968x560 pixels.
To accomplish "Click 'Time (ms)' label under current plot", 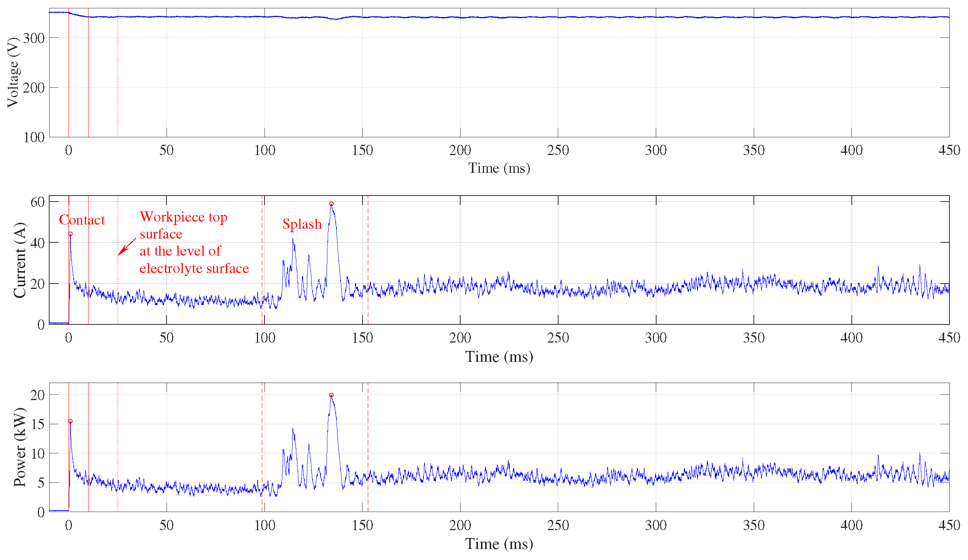I will [499, 357].
